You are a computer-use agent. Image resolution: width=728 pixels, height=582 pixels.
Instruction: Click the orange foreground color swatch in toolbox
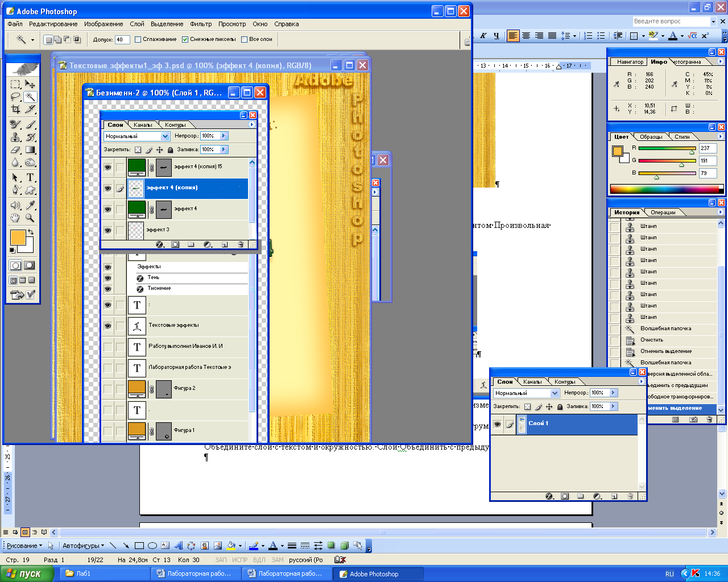pos(18,237)
